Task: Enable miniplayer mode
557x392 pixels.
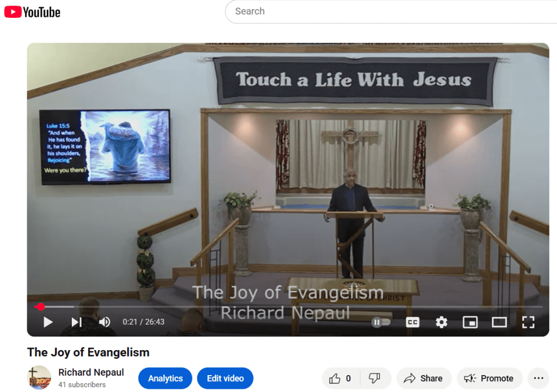Action: pyautogui.click(x=470, y=322)
